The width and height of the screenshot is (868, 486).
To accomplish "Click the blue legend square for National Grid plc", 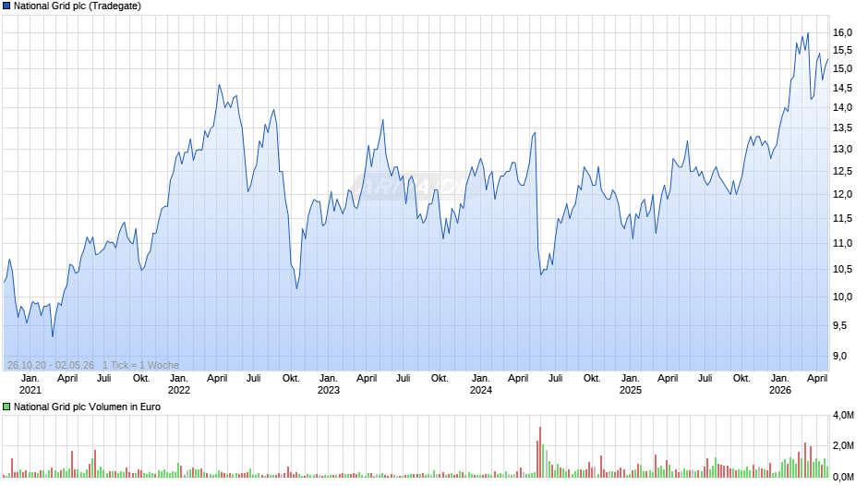I will pos(6,6).
